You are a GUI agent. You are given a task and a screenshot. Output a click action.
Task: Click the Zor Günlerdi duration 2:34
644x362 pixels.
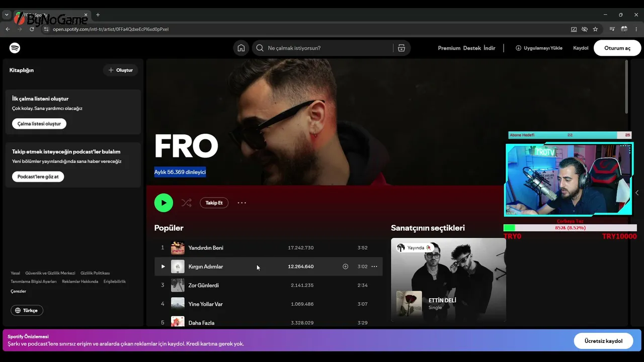[362, 285]
